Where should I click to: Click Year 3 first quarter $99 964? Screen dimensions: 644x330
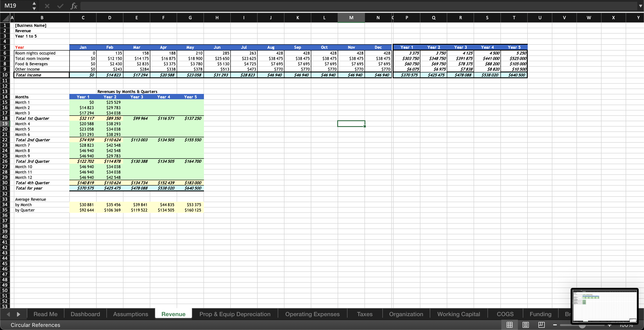(x=136, y=118)
